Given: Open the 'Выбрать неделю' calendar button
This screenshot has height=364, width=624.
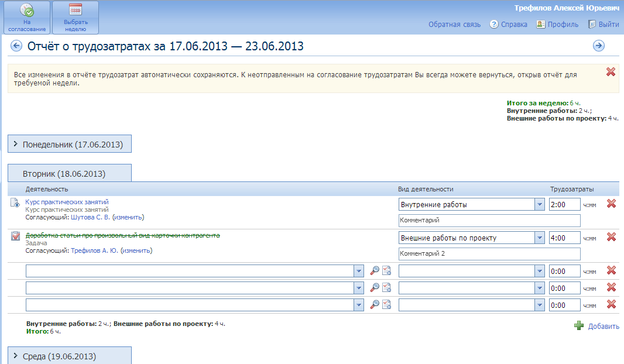Looking at the screenshot, I should 76,18.
